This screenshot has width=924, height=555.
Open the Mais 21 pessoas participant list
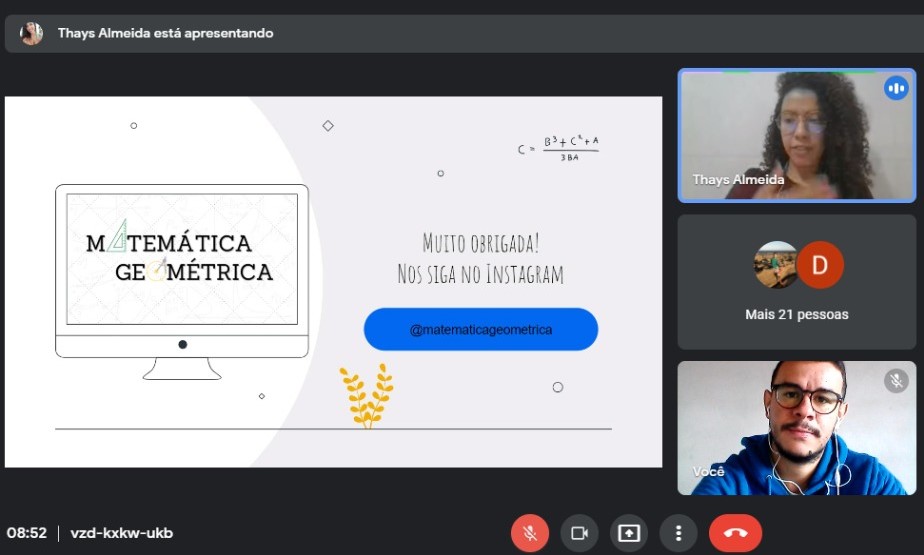click(x=796, y=314)
